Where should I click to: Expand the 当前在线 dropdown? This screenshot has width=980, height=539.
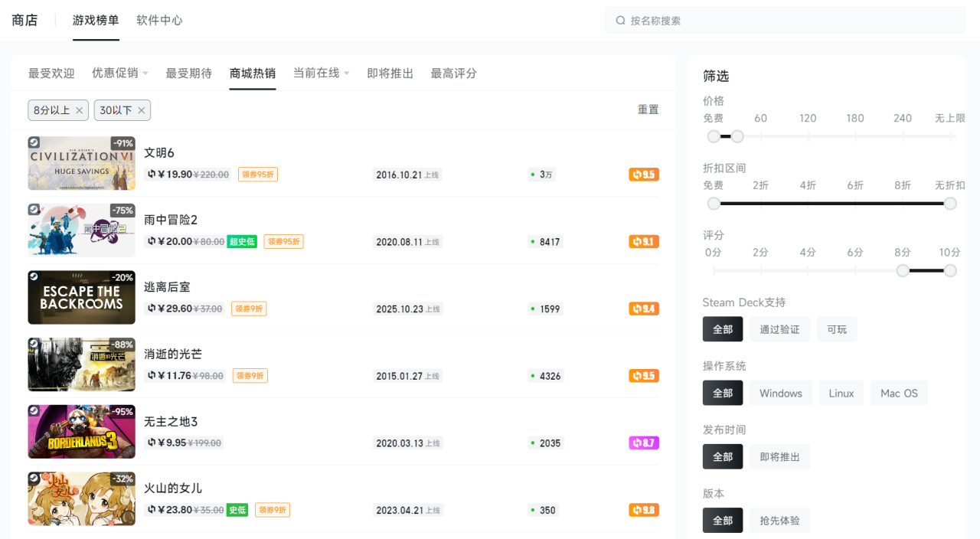[x=346, y=73]
